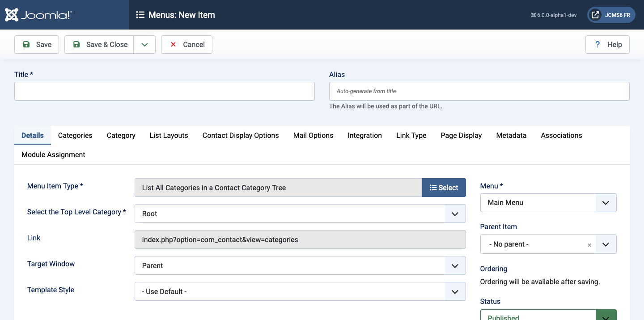644x320 pixels.
Task: Click the menu list icon beside Menus: New Item
Action: pos(140,15)
